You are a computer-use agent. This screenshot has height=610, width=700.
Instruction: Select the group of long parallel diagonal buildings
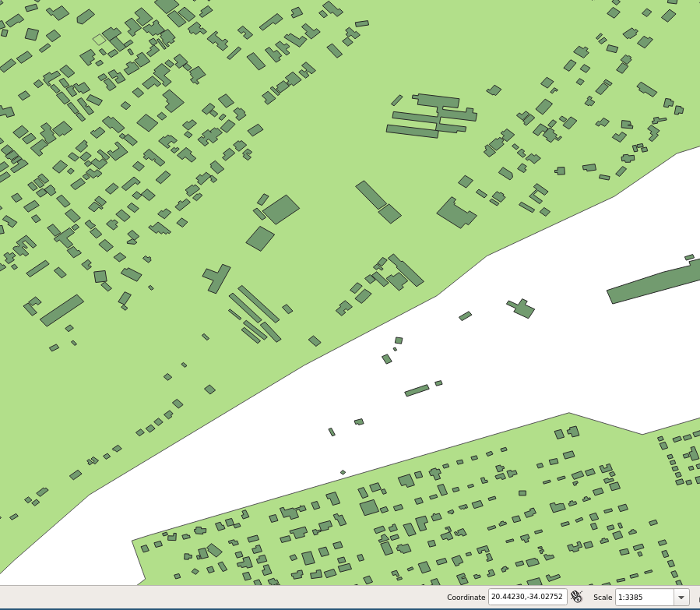point(255,314)
